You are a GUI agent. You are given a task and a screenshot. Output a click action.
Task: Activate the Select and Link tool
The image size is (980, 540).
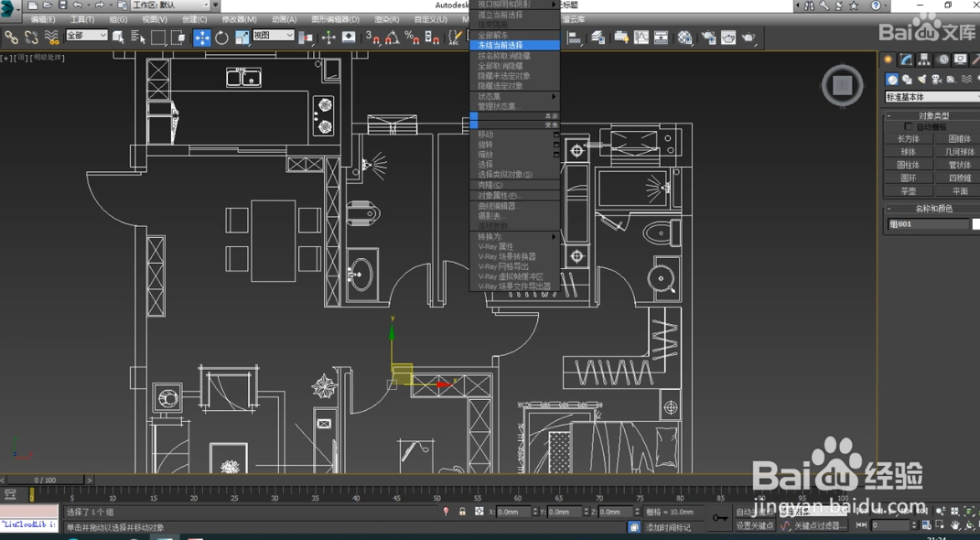(11, 38)
